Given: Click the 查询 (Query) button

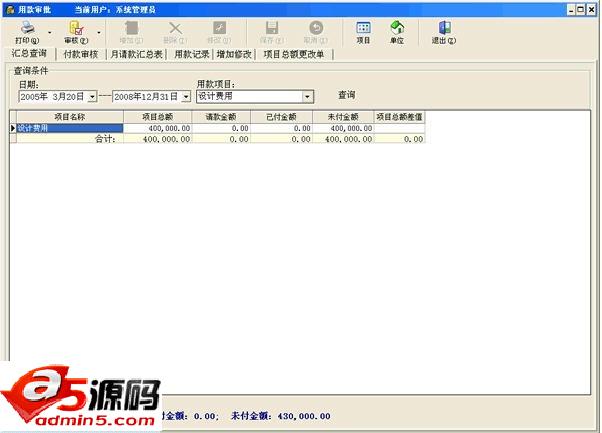Looking at the screenshot, I should click(347, 95).
